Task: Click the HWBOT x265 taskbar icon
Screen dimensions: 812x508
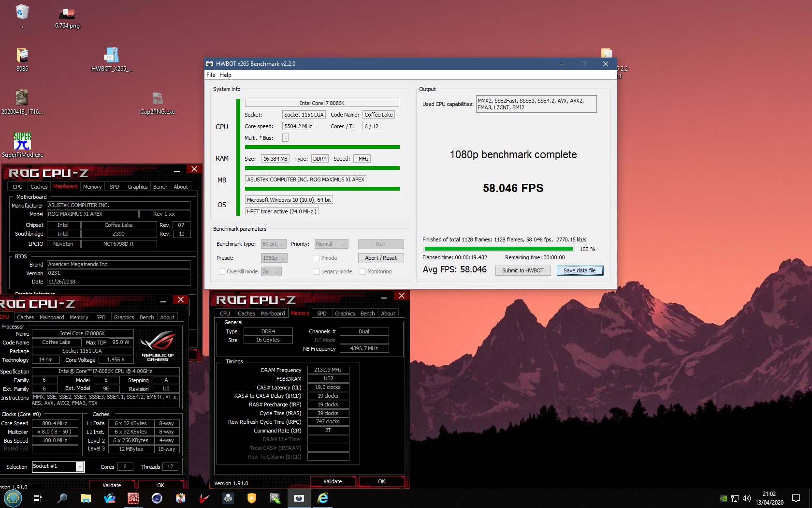Action: tap(299, 498)
